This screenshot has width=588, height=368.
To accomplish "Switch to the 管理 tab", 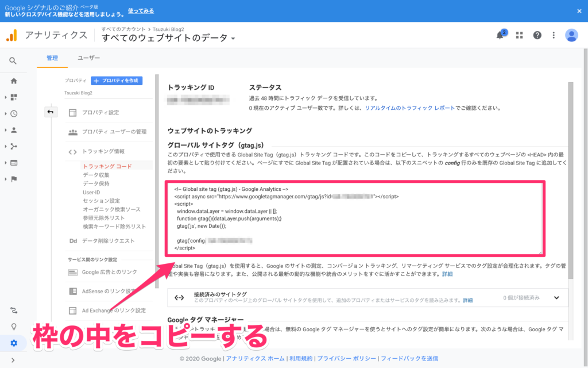I will click(52, 58).
